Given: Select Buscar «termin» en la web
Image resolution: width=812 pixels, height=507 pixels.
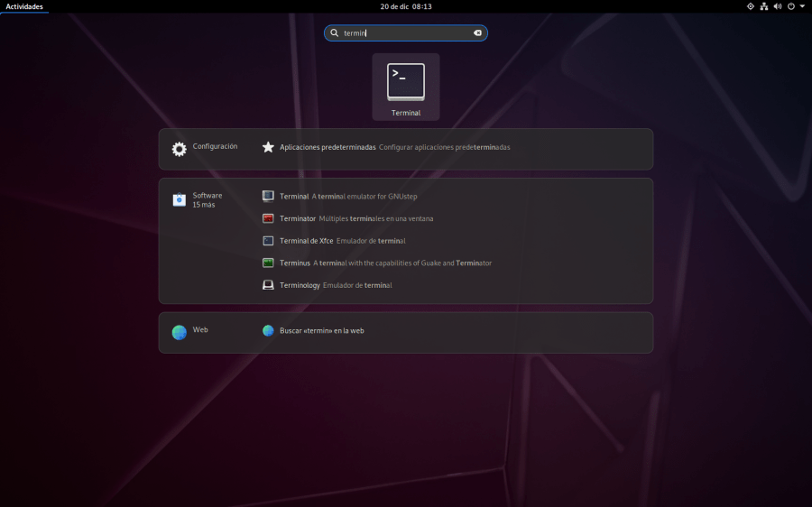Looking at the screenshot, I should (x=321, y=331).
